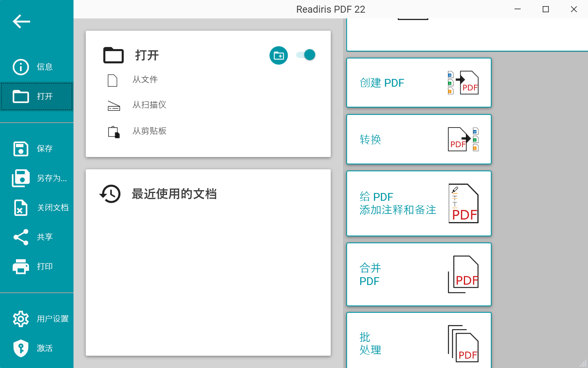Select the 保存 menu item
Viewport: 588px width, 368px height.
pos(37,149)
